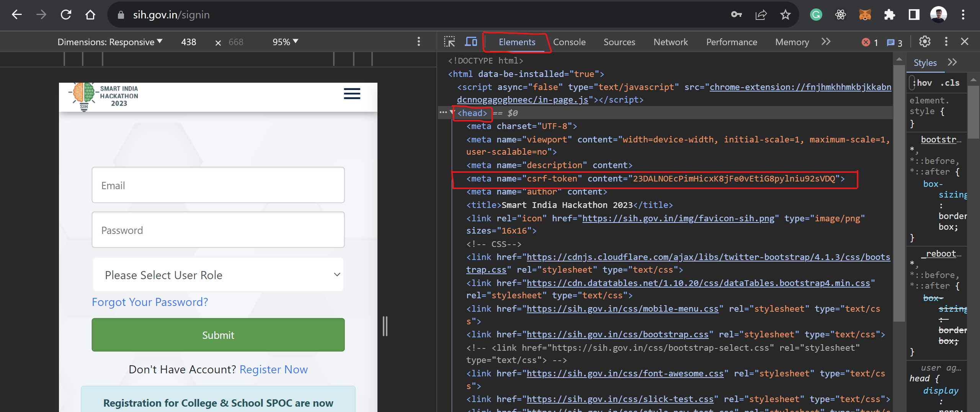The height and width of the screenshot is (412, 980).
Task: Reload the sih.gov.in page
Action: (x=66, y=15)
